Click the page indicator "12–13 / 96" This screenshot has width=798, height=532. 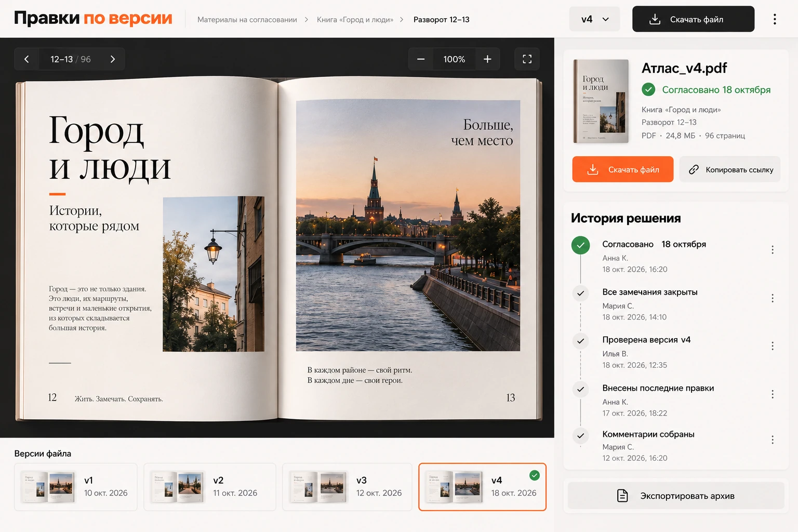point(71,59)
